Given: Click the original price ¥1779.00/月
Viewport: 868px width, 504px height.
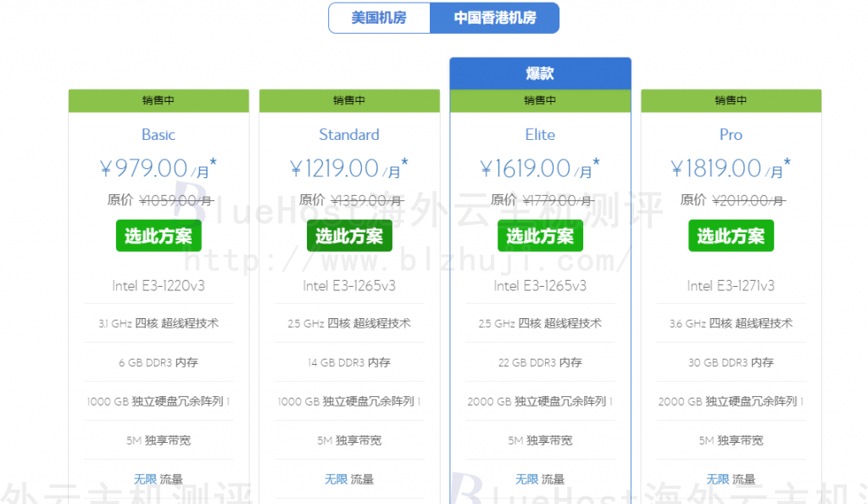Looking at the screenshot, I should [558, 200].
